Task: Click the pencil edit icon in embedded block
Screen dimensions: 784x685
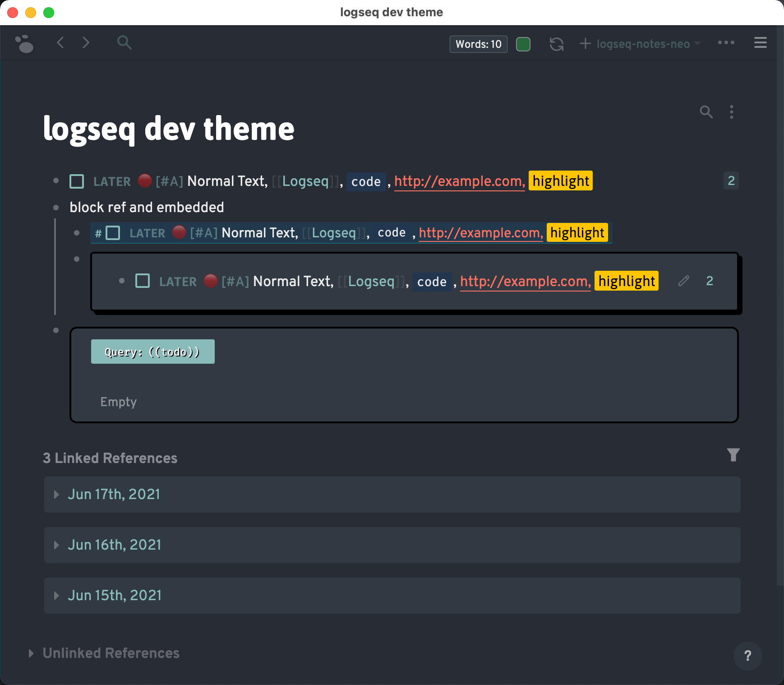Action: (683, 281)
